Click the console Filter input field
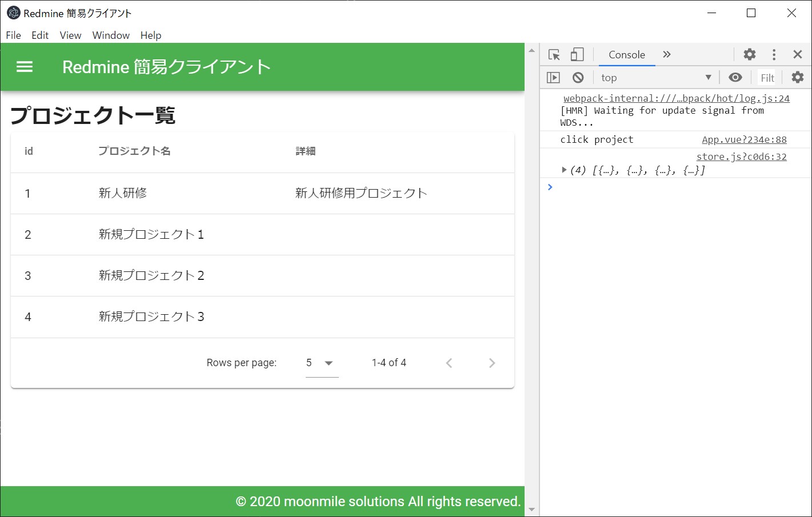 (767, 78)
